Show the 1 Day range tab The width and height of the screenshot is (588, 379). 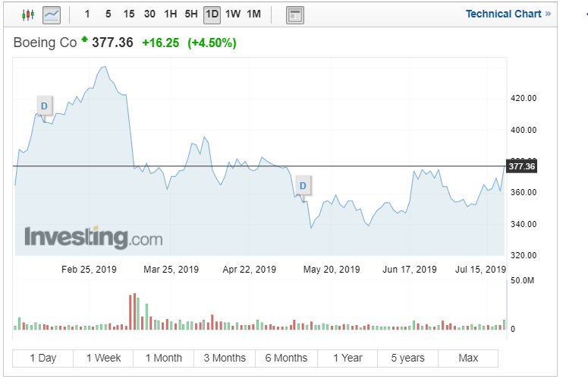[43, 358]
